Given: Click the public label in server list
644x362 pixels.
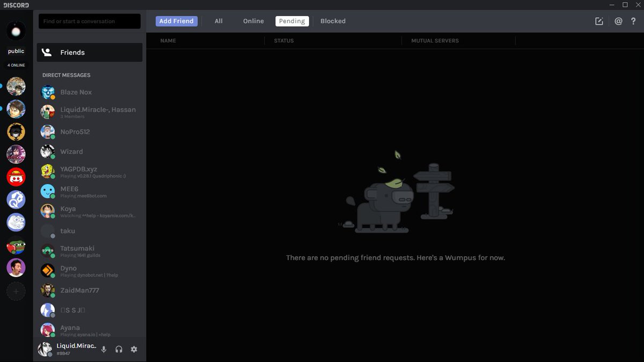Looking at the screenshot, I should (16, 51).
